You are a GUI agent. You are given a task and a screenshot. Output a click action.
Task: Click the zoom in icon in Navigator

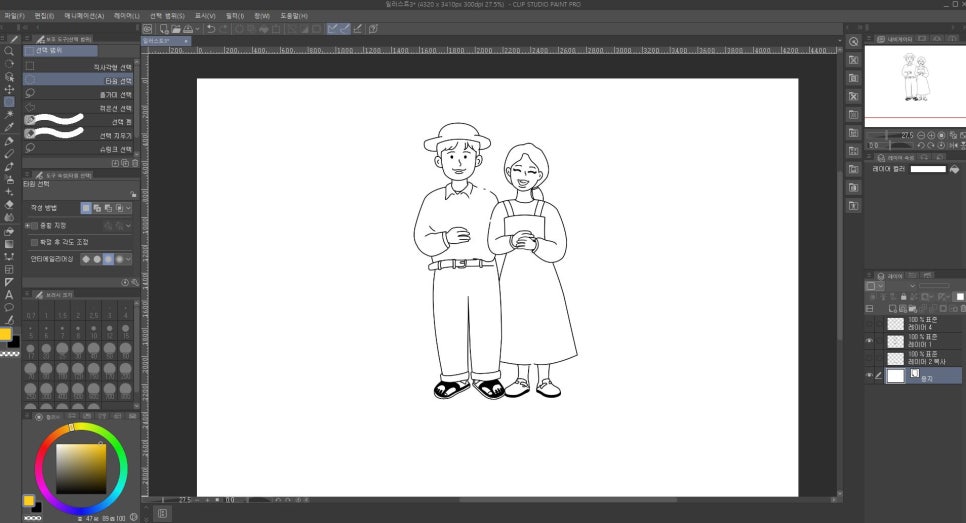pyautogui.click(x=931, y=136)
